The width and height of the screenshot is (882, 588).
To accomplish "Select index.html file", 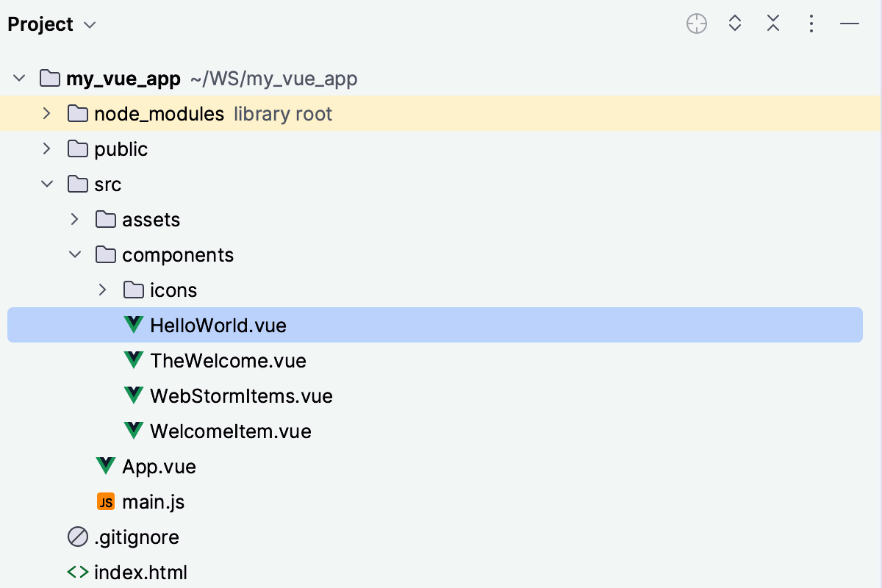I will [140, 572].
